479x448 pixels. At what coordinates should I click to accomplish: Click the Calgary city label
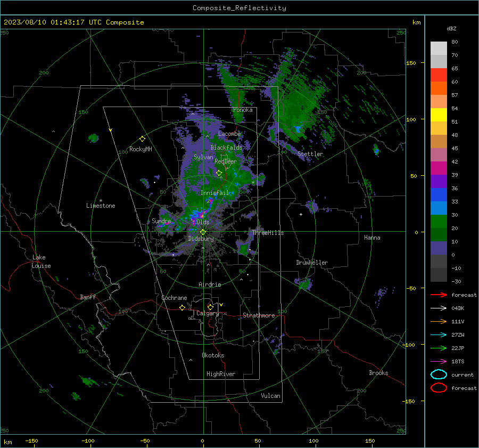[208, 313]
